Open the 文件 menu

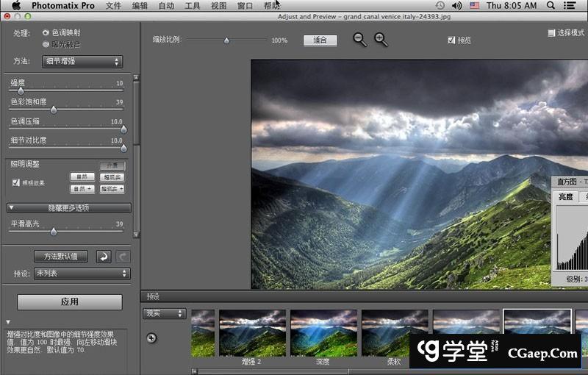coord(113,5)
